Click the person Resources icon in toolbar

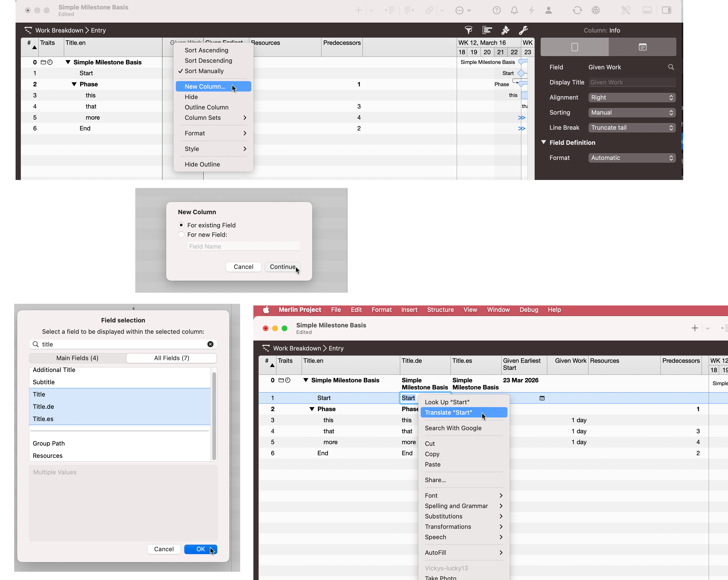point(548,10)
